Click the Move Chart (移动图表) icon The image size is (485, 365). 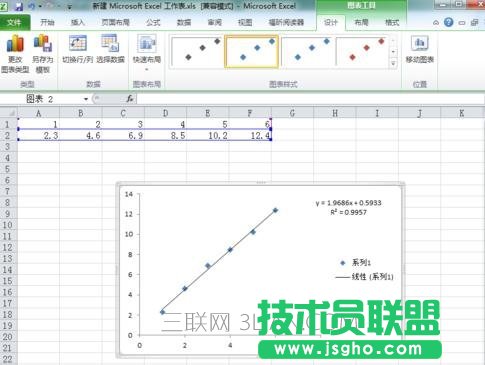click(x=420, y=43)
